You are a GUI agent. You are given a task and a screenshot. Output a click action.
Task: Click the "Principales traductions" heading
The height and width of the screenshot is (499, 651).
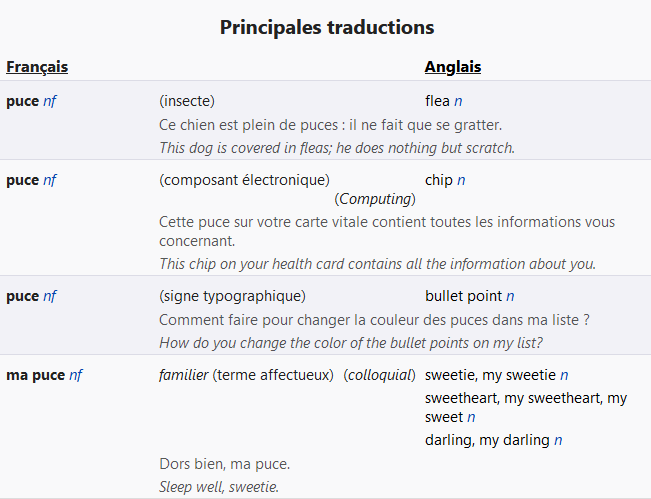[x=327, y=27]
